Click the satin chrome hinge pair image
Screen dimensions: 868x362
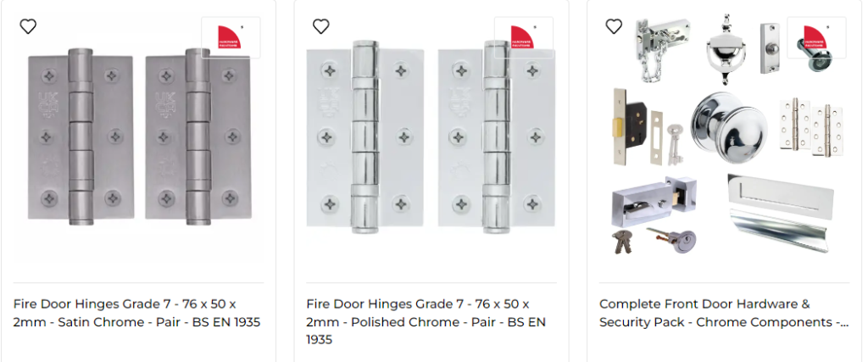(x=139, y=136)
